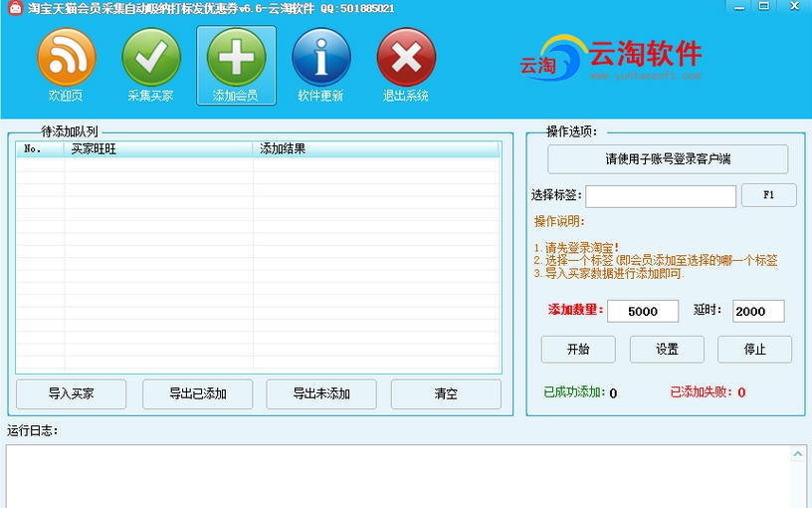Open 软件更新 blue info icon
This screenshot has height=508, width=812.
click(321, 57)
